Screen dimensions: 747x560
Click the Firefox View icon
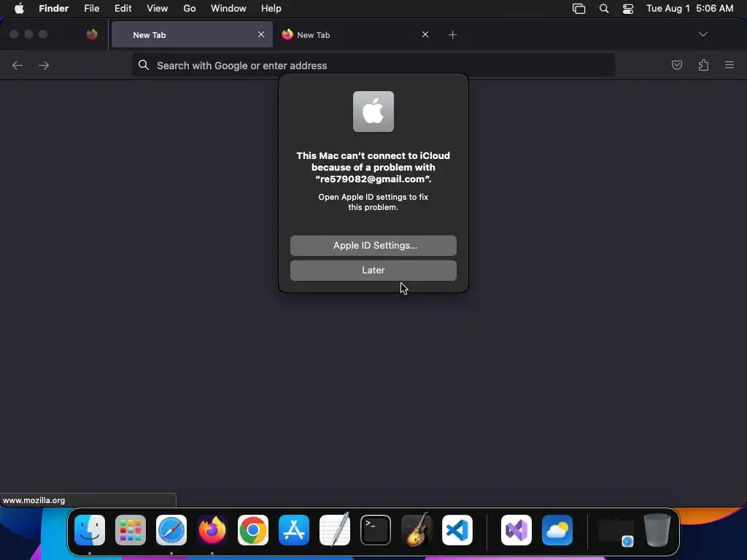[92, 34]
